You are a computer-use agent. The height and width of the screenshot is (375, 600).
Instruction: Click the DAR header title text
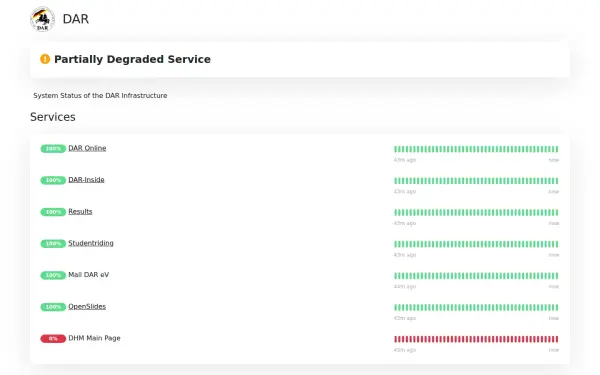(76, 19)
